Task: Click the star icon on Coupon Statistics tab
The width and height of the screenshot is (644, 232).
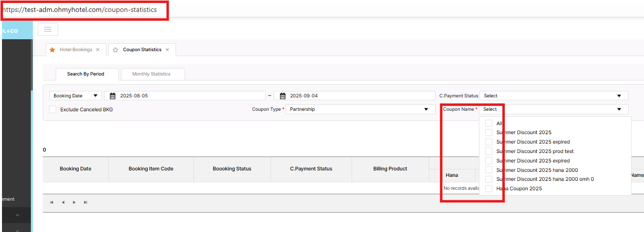Action: [x=115, y=50]
